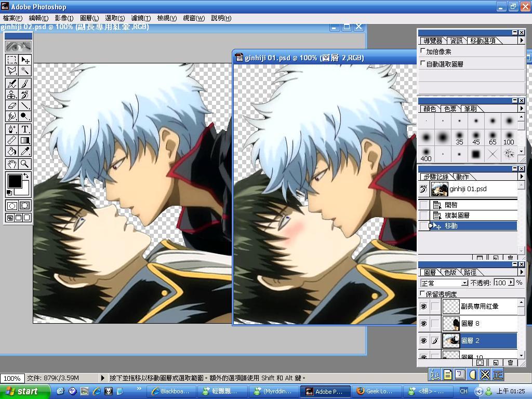This screenshot has height=399, width=532.
Task: Select the Eraser tool
Action: click(12, 105)
